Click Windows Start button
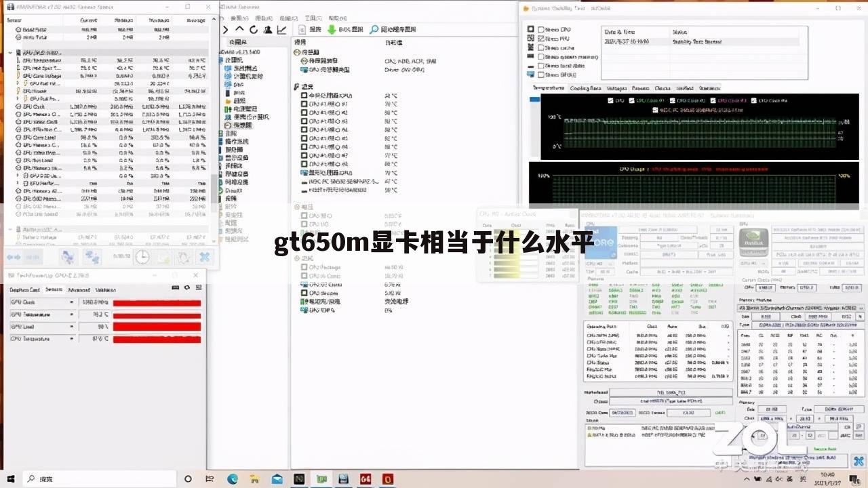868x488 pixels. [x=10, y=479]
